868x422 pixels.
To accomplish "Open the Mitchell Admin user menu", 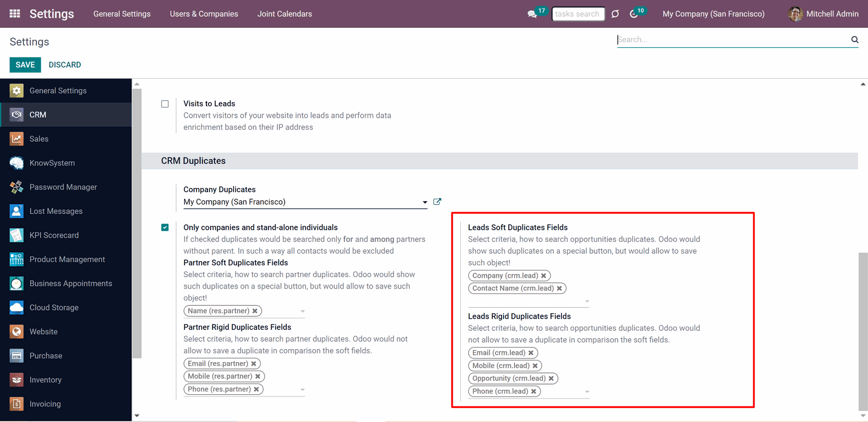I will pos(823,14).
